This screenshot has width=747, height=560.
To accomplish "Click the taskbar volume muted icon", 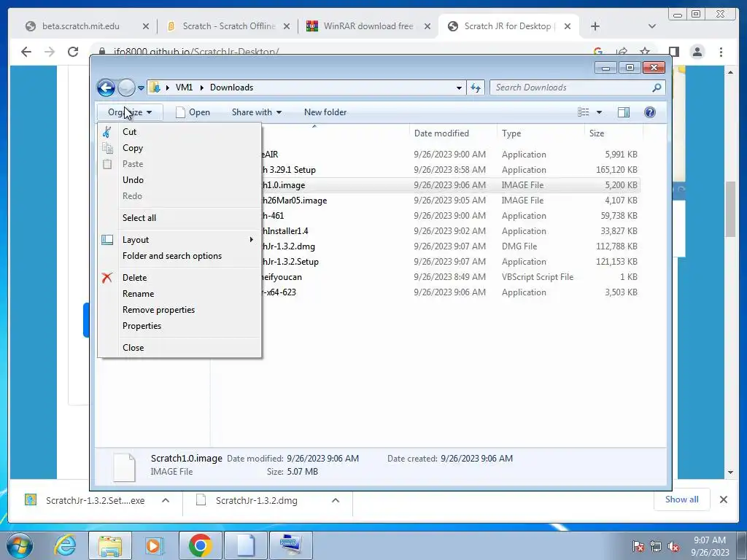I will 673,547.
